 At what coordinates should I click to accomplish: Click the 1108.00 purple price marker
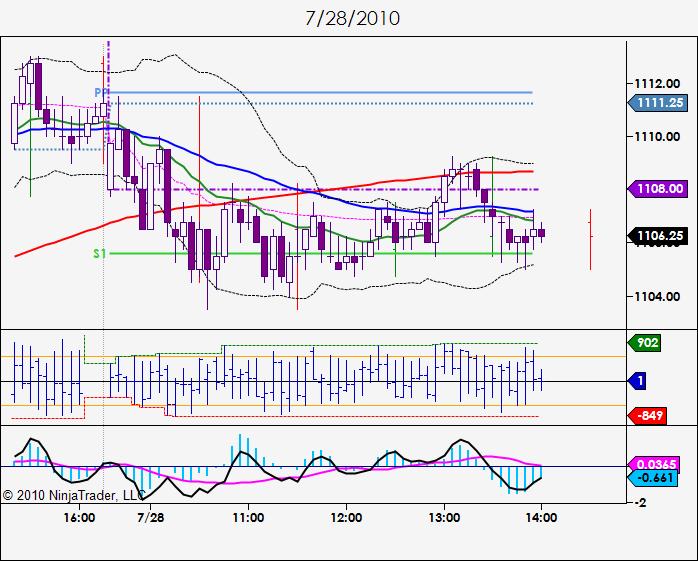click(x=657, y=188)
